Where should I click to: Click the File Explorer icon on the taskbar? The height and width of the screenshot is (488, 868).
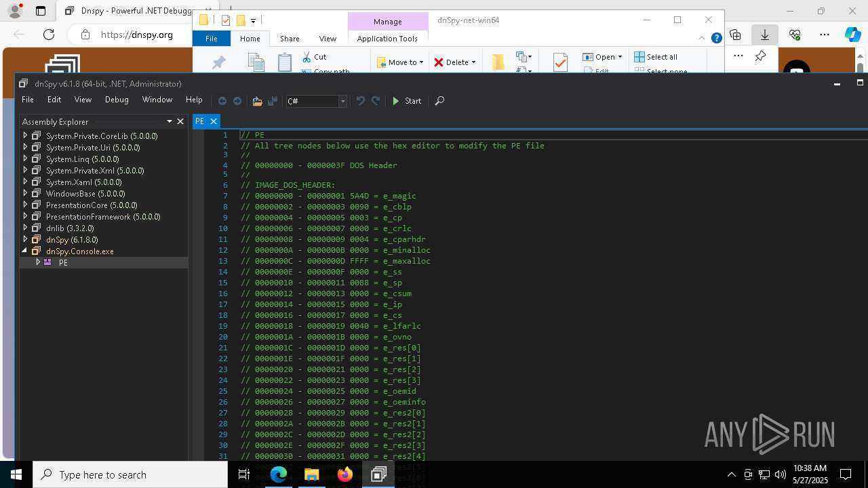click(x=312, y=474)
